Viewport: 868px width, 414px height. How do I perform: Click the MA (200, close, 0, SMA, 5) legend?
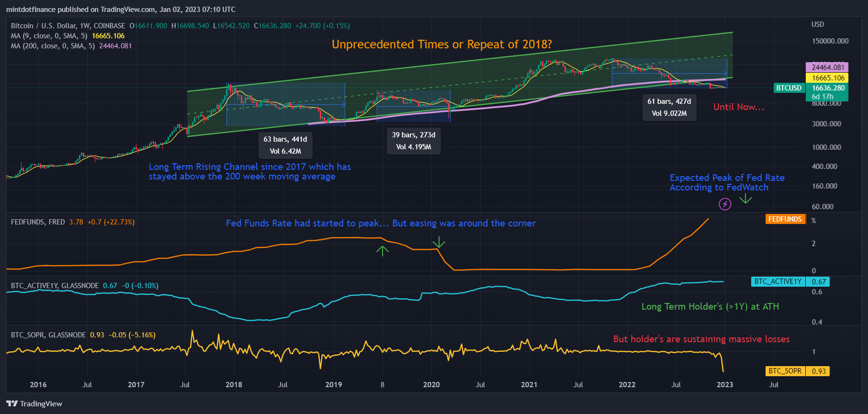tap(53, 46)
